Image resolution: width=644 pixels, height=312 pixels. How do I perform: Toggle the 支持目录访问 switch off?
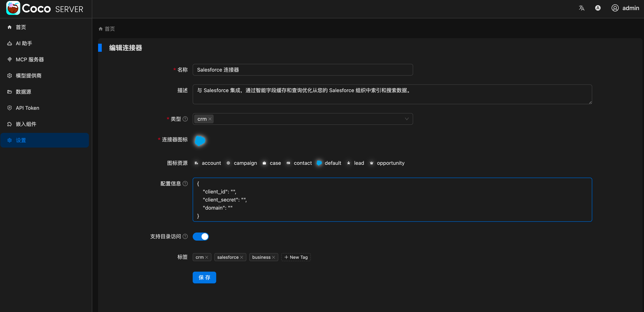(201, 236)
